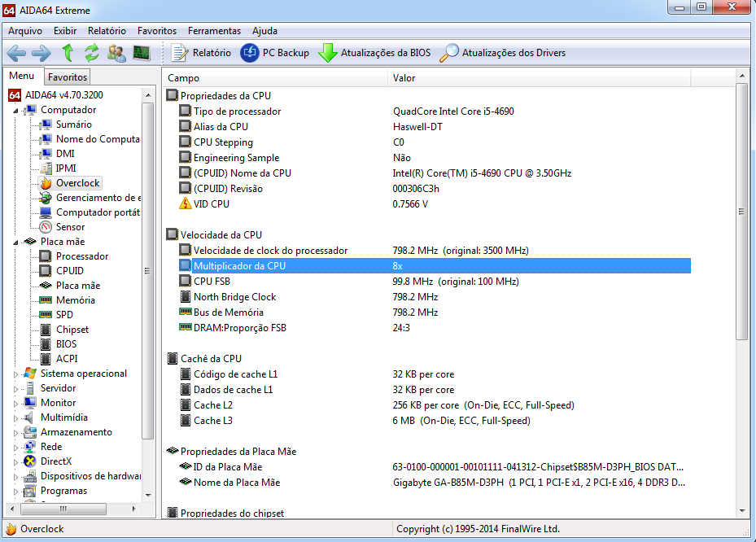Click the SPD memory icon

[46, 315]
